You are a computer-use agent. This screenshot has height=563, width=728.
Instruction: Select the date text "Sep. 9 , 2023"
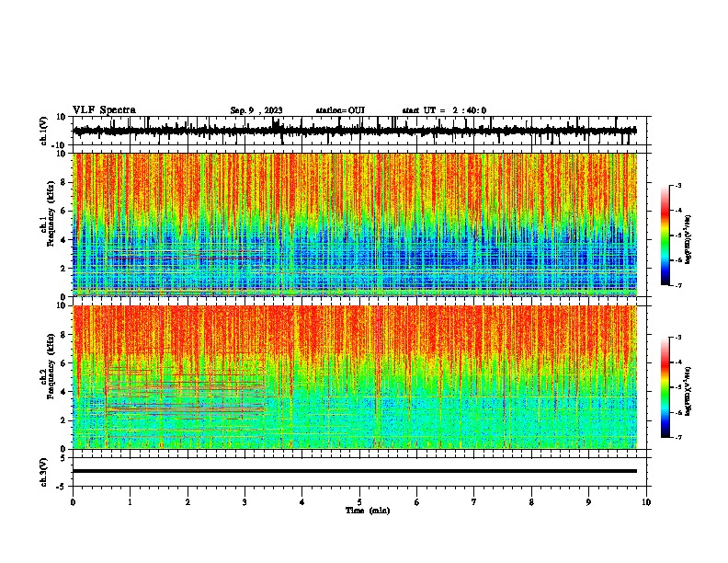coord(256,110)
